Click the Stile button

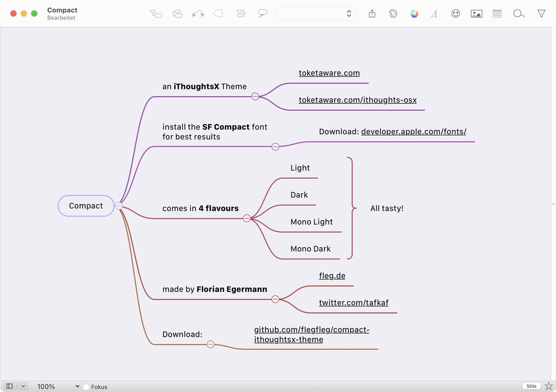coord(531,386)
